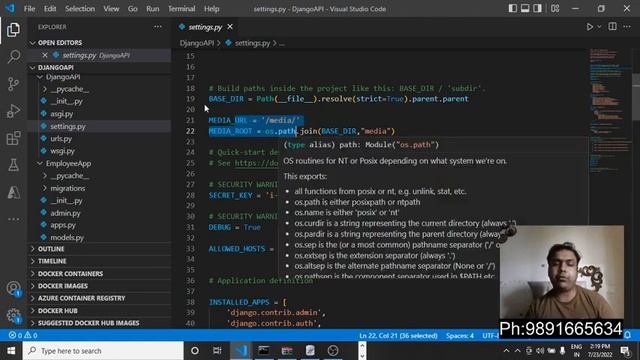Run Python file play button
This screenshot has width=640, height=360.
(x=589, y=27)
